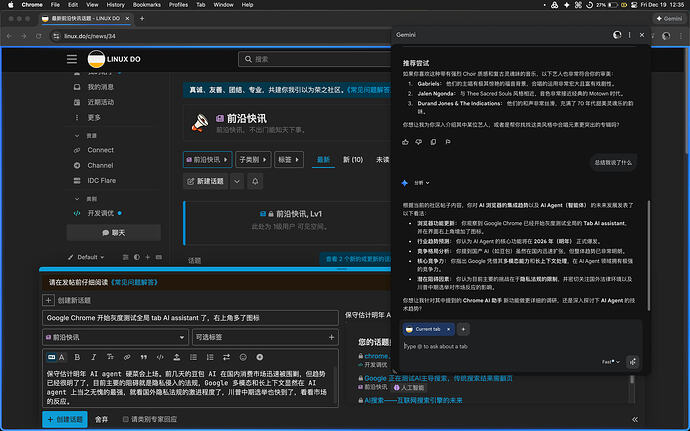Switch to the 未读 tab

coord(382,160)
